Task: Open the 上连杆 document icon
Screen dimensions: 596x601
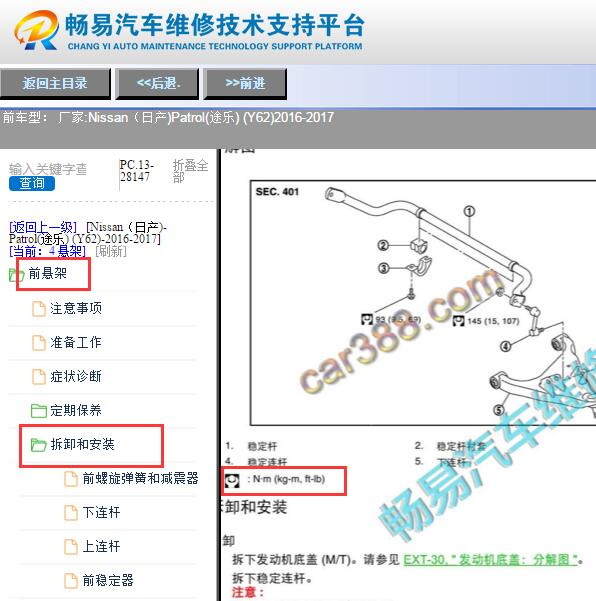Action: tap(71, 547)
